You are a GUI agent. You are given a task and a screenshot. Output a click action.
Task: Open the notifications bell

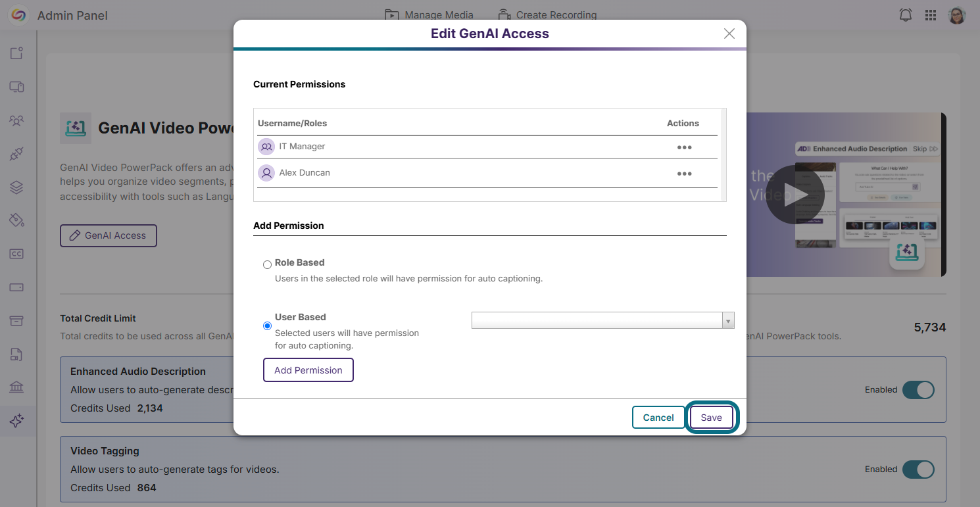[x=906, y=15]
